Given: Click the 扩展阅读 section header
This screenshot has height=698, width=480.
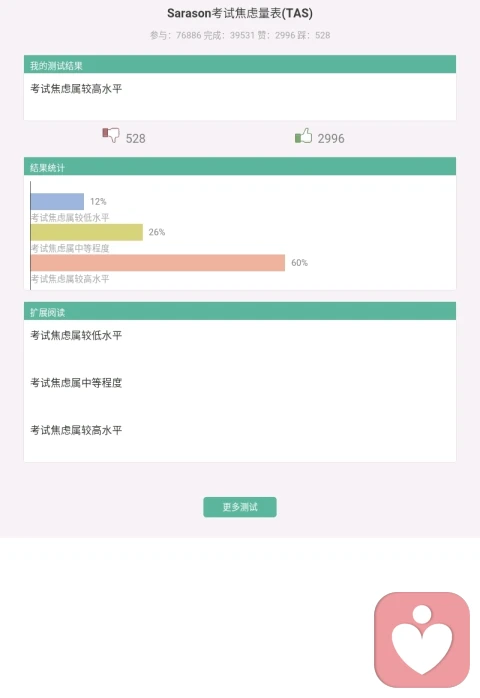Looking at the screenshot, I should tap(240, 311).
